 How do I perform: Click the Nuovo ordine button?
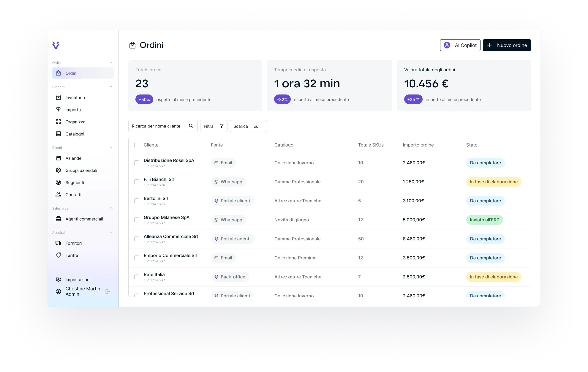[x=507, y=45]
